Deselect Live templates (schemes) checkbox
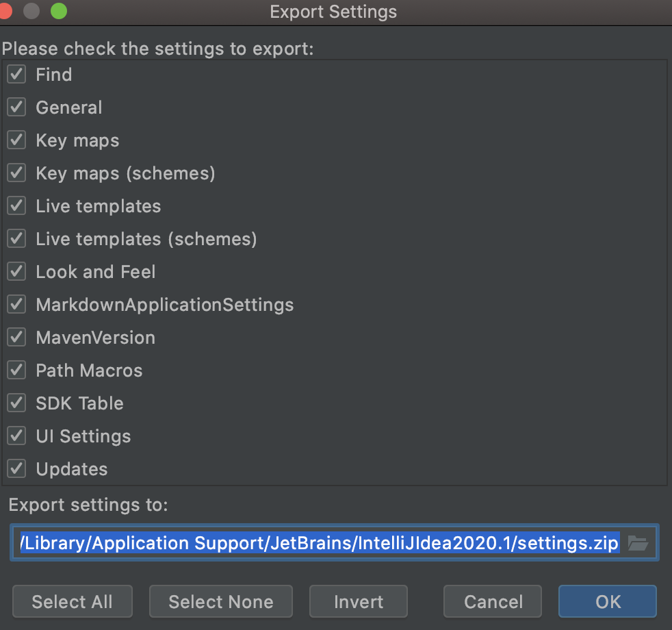672x630 pixels. click(x=16, y=239)
